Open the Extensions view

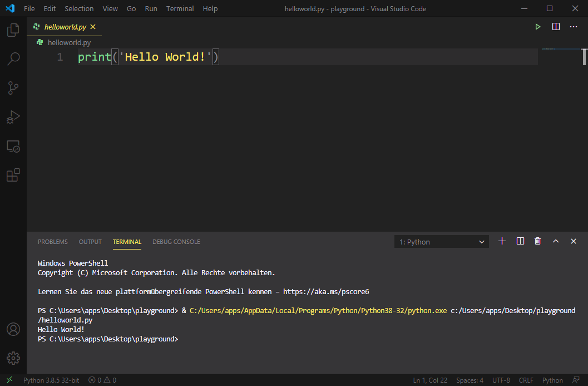[x=13, y=175]
